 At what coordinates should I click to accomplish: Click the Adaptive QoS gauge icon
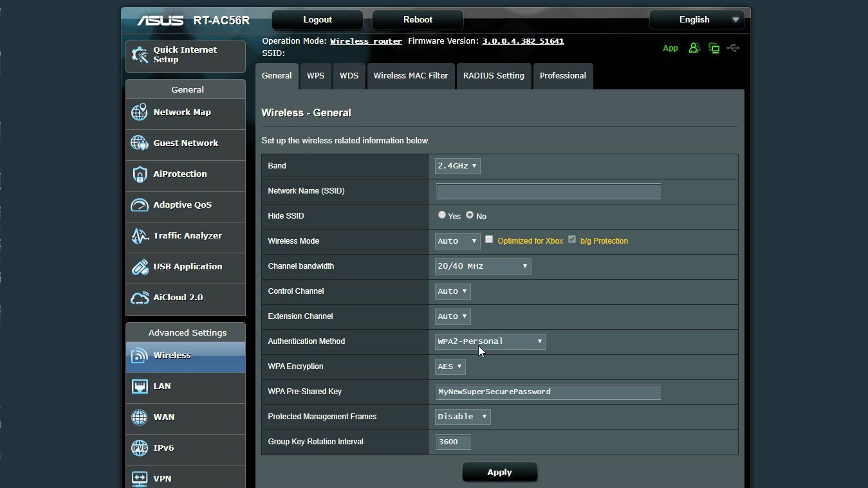pos(140,205)
